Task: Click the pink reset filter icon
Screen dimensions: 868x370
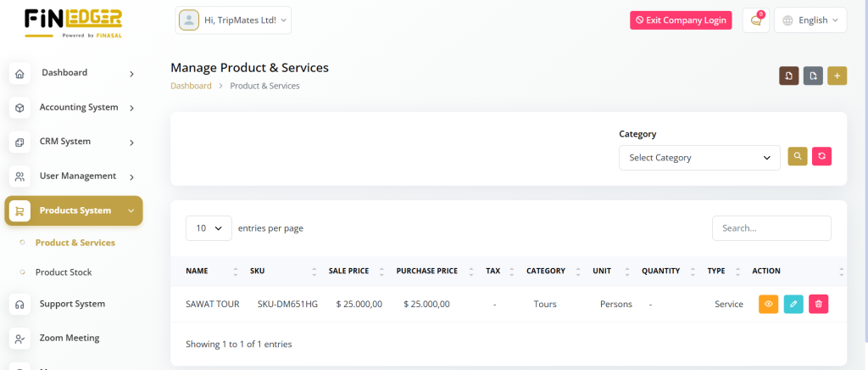Action: point(821,156)
